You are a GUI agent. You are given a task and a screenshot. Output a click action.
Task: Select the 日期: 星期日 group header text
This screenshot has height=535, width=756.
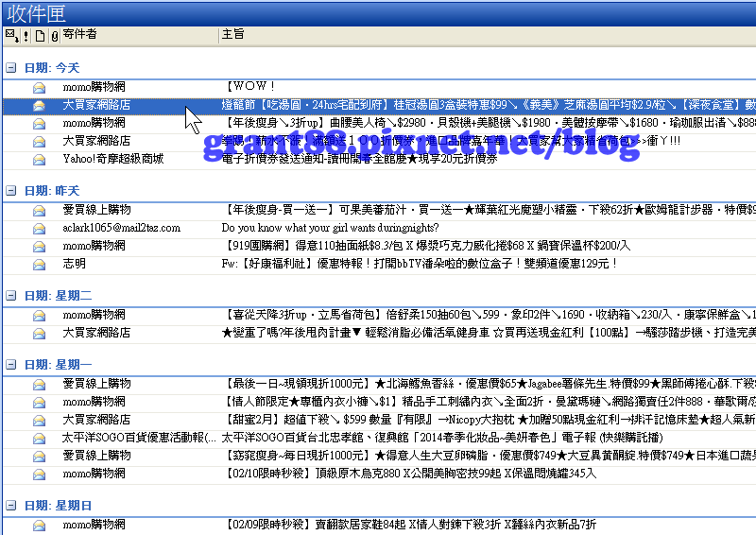[58, 506]
